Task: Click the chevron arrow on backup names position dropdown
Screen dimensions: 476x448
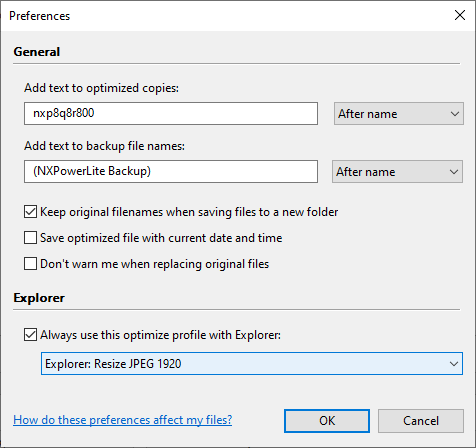Action: (x=453, y=172)
